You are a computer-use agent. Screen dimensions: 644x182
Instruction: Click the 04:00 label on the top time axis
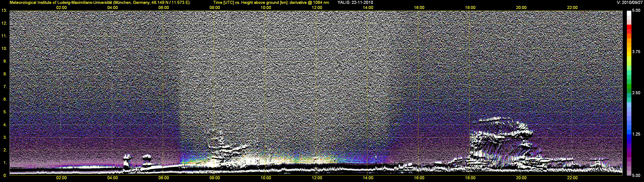(x=112, y=8)
